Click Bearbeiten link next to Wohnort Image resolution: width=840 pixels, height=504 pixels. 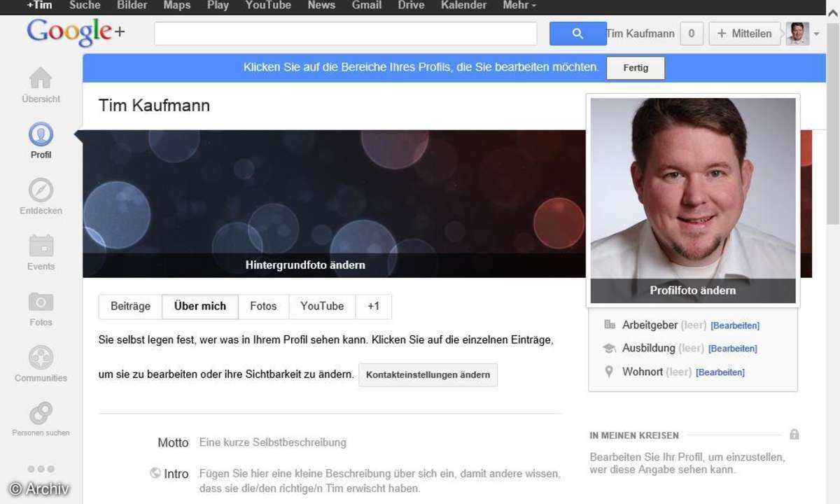tap(720, 372)
